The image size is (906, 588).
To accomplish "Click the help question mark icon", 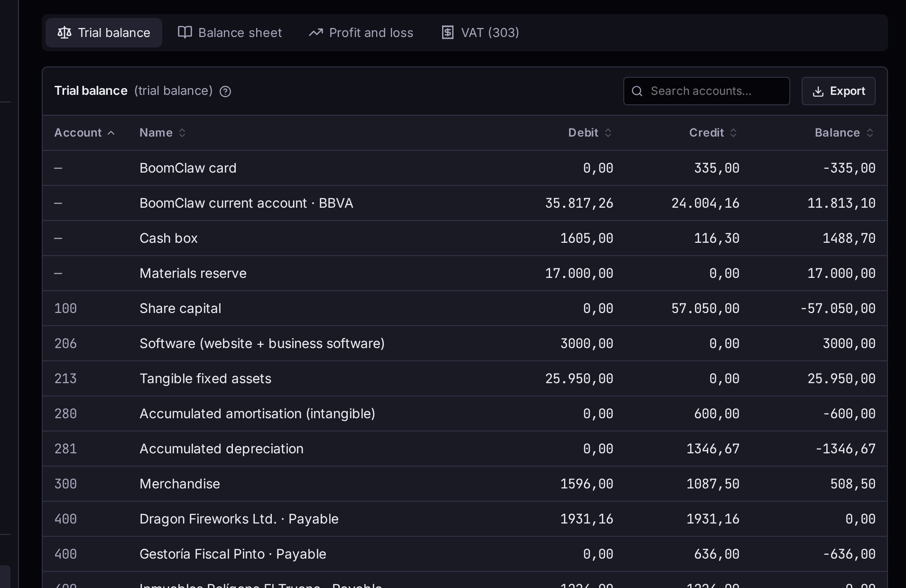I will [x=225, y=92].
